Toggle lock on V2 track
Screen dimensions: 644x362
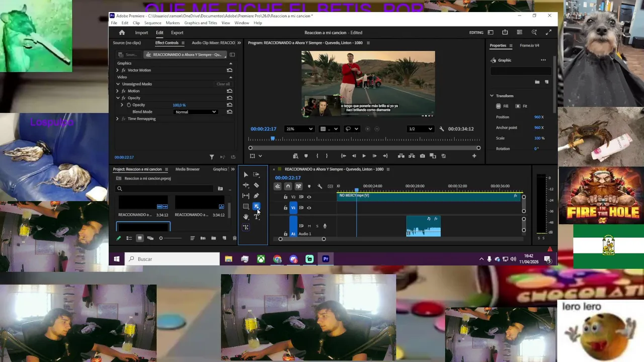pyautogui.click(x=286, y=197)
